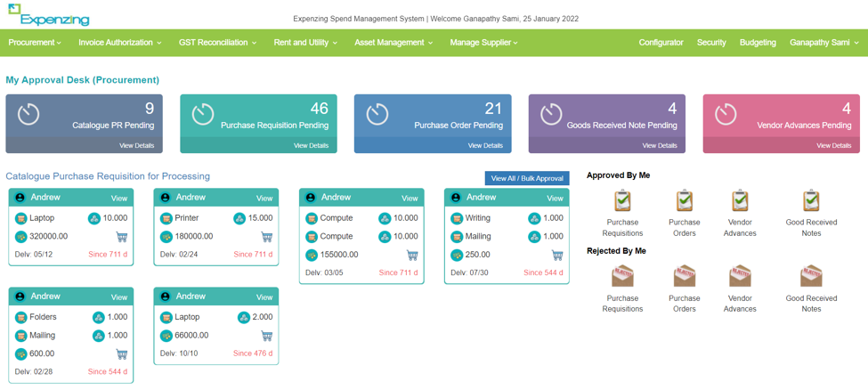Expand the Invoice Authorization menu
This screenshot has width=868, height=390.
[119, 43]
